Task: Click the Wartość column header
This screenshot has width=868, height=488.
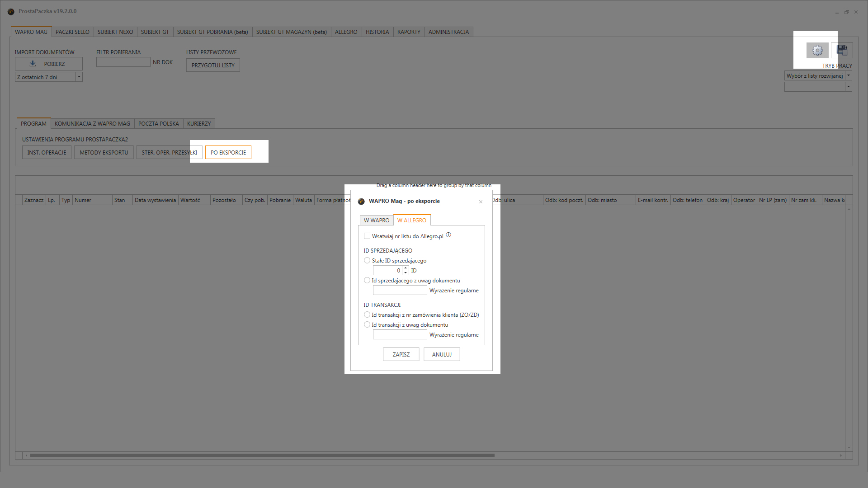Action: [x=194, y=200]
